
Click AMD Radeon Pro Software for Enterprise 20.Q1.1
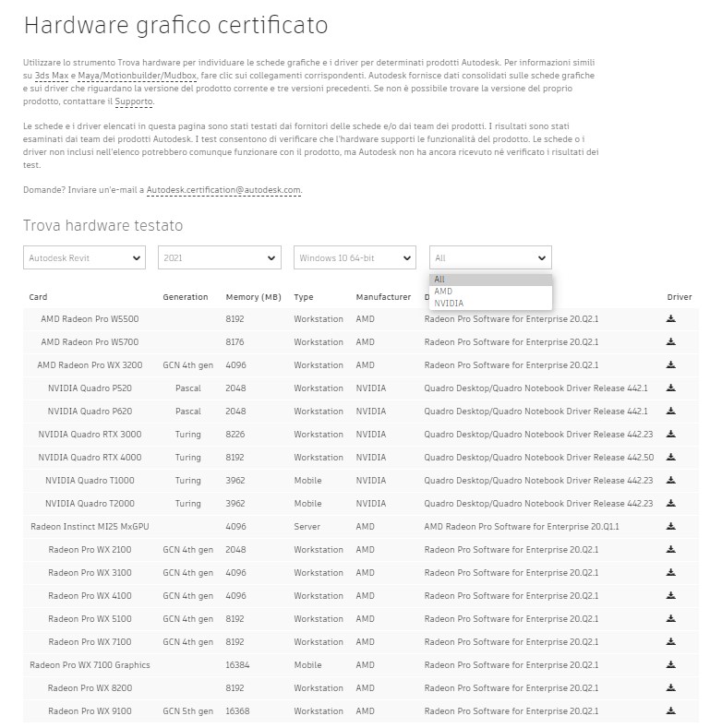click(522, 527)
